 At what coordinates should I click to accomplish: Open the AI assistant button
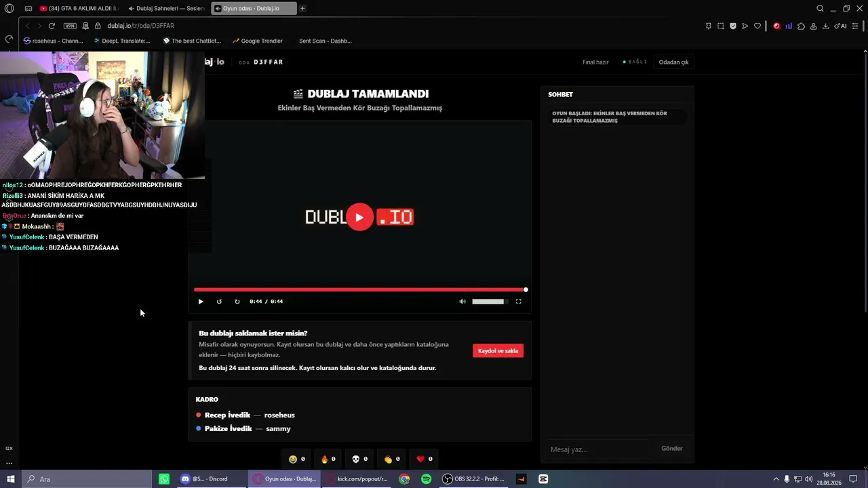840,26
